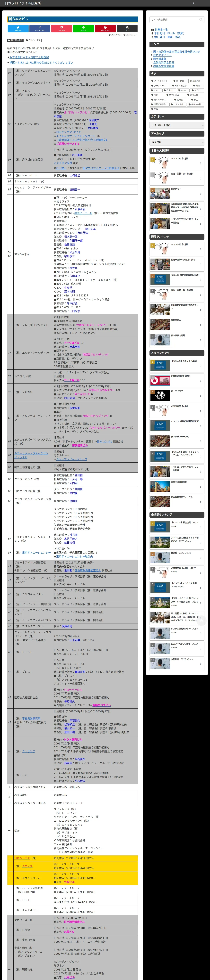Image resolution: width=210 pixels, height=980 pixels.
Task: Open the 赤坂有限責任監査法人 link
Action: pyautogui.click(x=88, y=571)
